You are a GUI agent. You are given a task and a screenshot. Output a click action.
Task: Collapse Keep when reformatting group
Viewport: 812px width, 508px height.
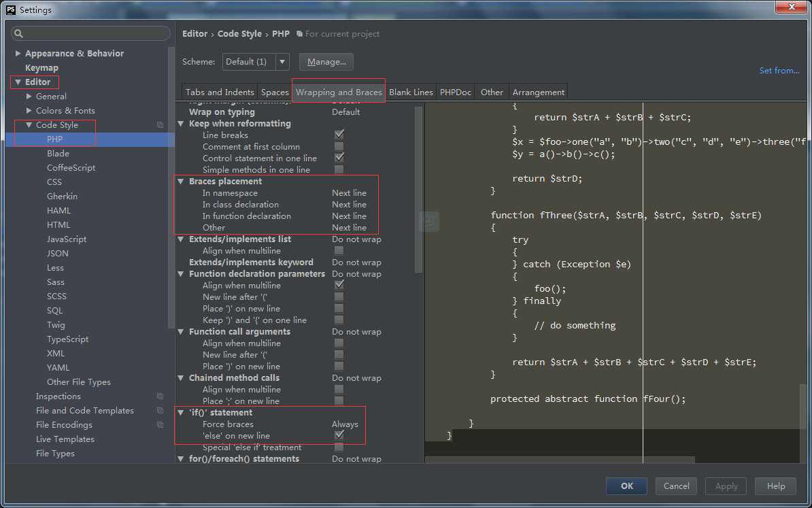(181, 124)
